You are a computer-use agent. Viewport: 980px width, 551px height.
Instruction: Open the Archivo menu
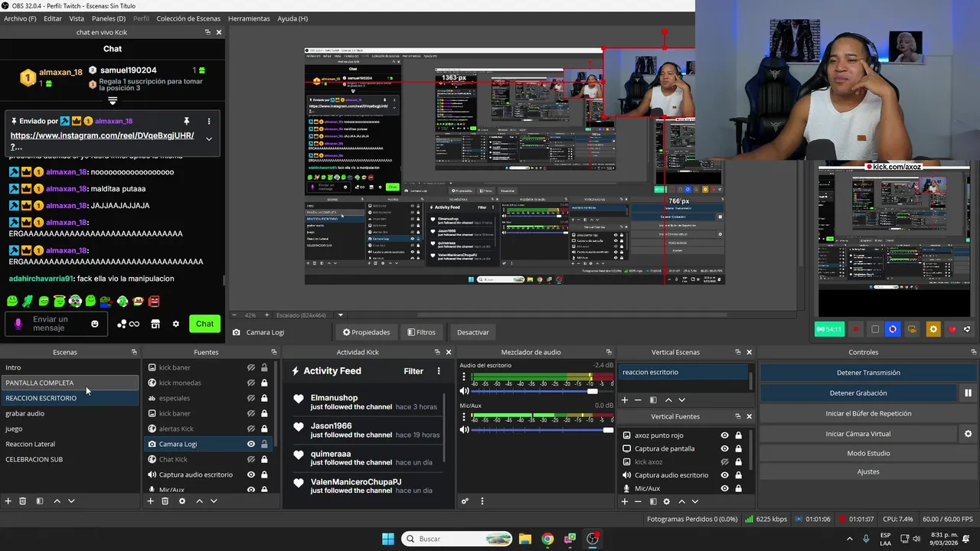[x=20, y=18]
